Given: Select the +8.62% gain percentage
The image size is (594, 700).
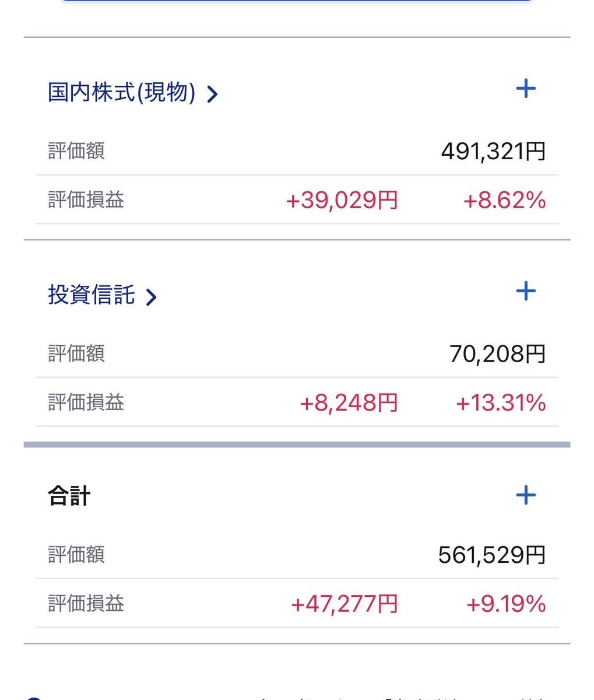Looking at the screenshot, I should point(504,201).
